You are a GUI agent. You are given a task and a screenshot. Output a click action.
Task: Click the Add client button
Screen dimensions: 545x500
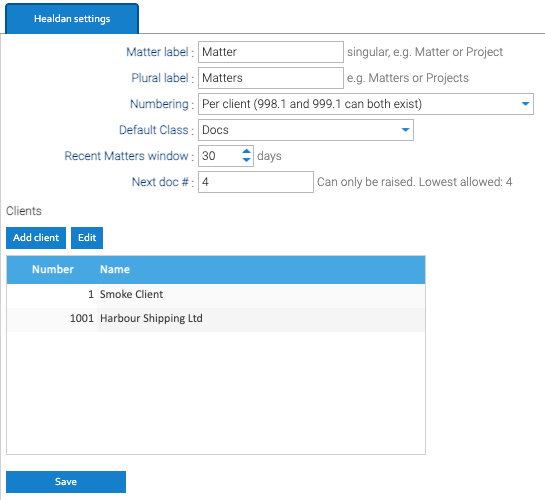(36, 238)
